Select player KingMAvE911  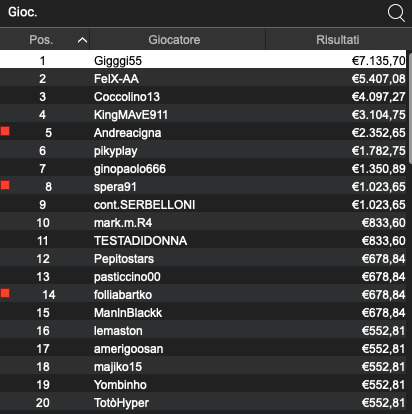[x=203, y=115]
